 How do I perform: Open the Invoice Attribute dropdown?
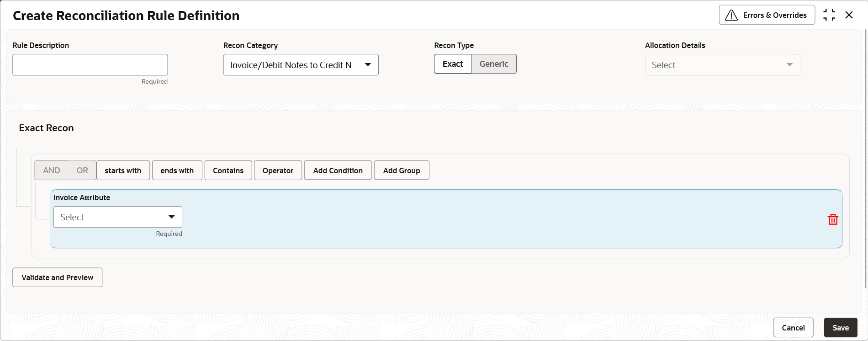click(118, 217)
